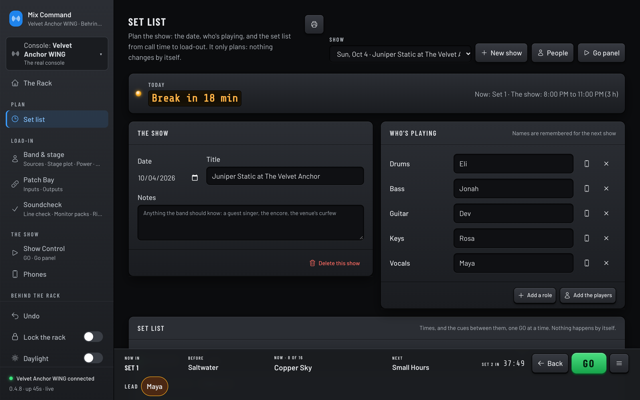
Task: Go to Band & stage page
Action: [x=57, y=159]
